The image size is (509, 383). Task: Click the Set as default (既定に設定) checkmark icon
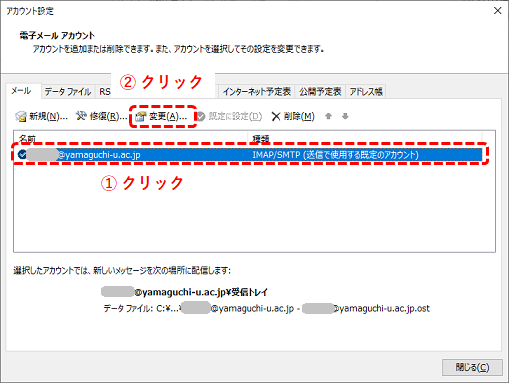[x=201, y=116]
